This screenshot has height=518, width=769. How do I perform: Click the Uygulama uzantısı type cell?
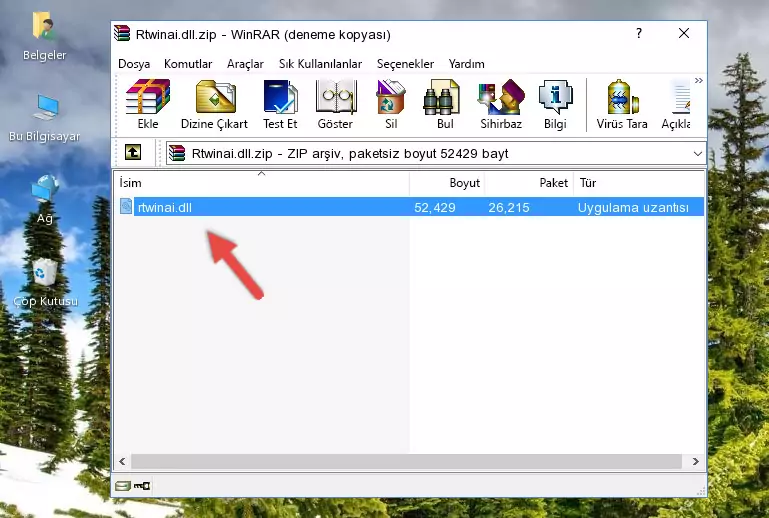point(633,207)
